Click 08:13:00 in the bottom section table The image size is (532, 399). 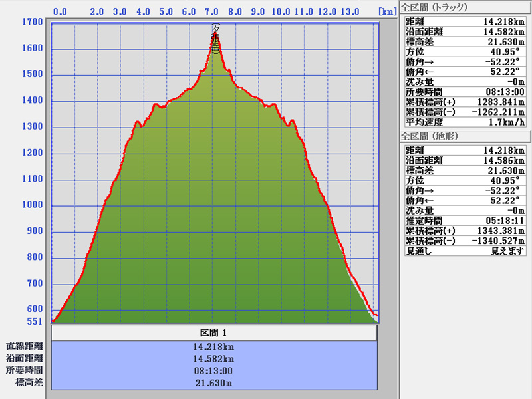pyautogui.click(x=213, y=371)
